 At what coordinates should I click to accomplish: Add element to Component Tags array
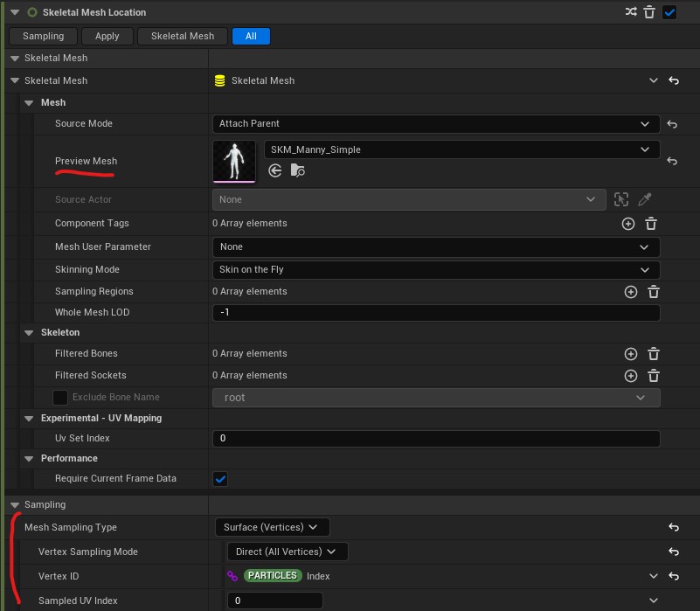[x=628, y=223]
